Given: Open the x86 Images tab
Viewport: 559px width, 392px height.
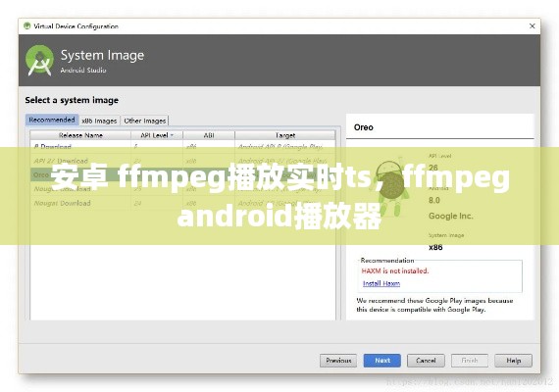Looking at the screenshot, I should (99, 121).
